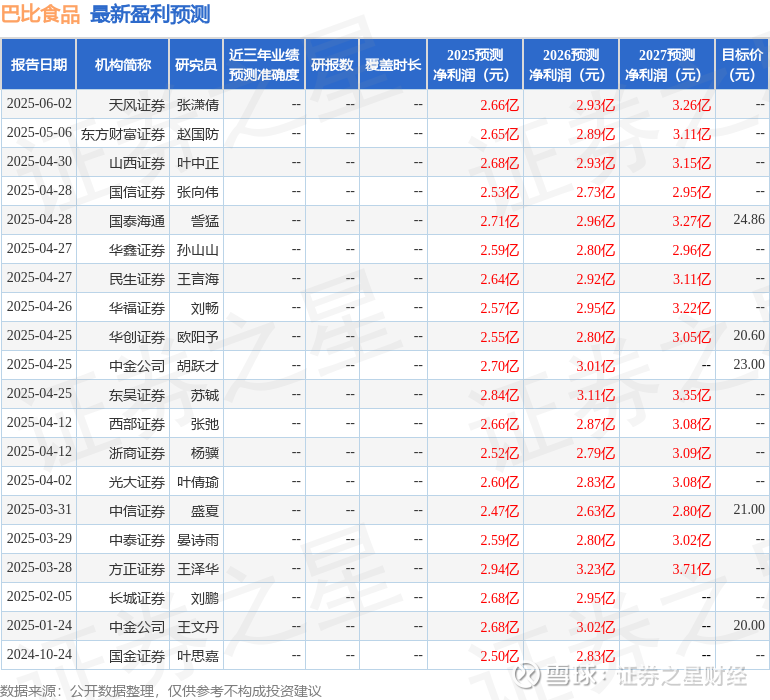
Task: Click target price 23.00
Action: click(749, 364)
